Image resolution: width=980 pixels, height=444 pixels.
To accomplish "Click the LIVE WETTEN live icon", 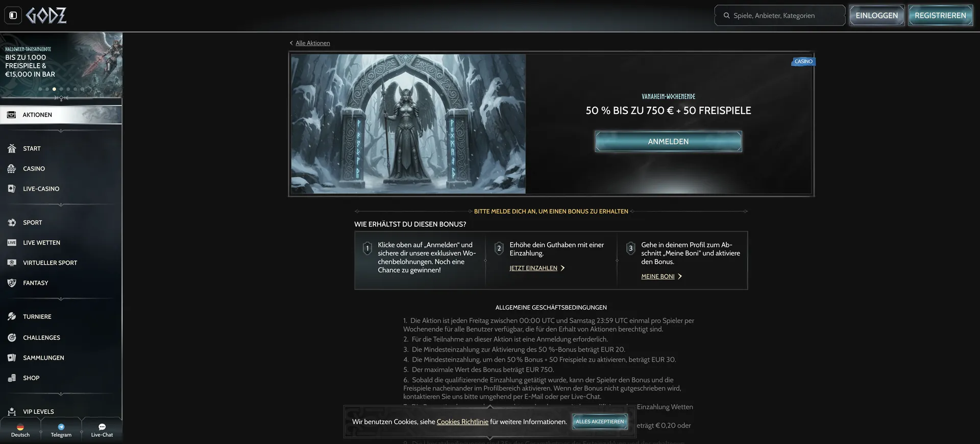I will 12,243.
